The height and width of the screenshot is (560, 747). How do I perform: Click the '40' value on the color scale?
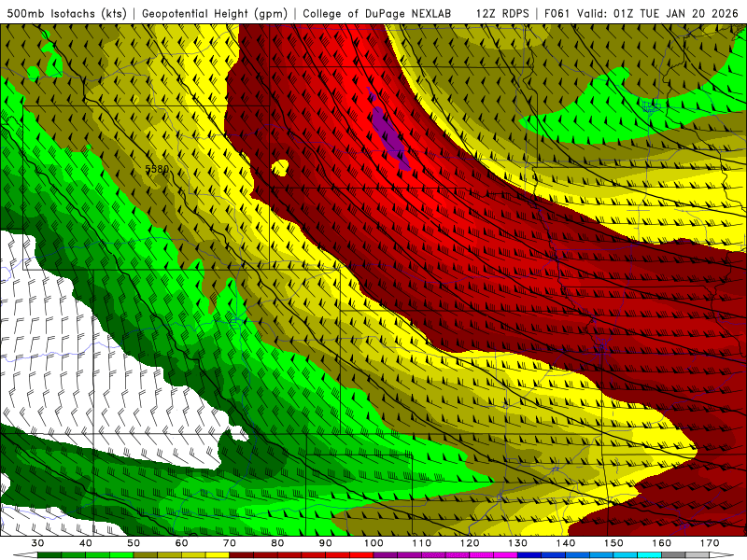click(x=85, y=543)
